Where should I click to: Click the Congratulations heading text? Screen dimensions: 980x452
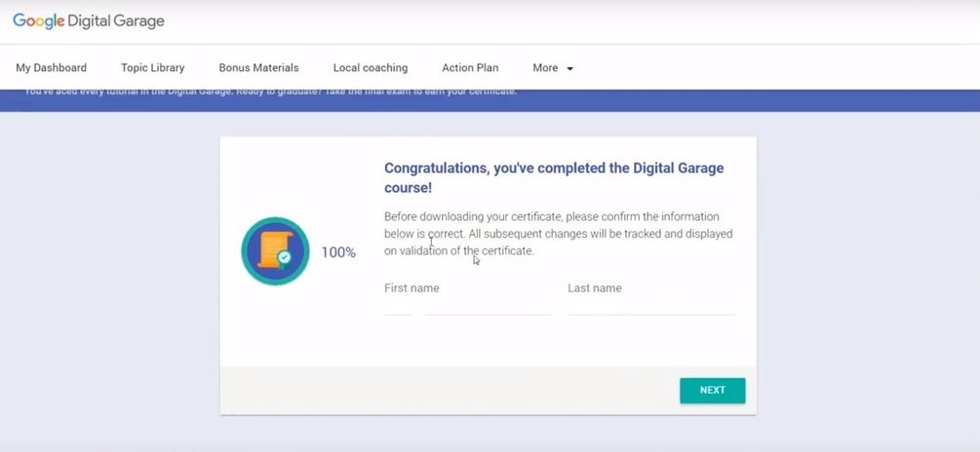pyautogui.click(x=554, y=177)
